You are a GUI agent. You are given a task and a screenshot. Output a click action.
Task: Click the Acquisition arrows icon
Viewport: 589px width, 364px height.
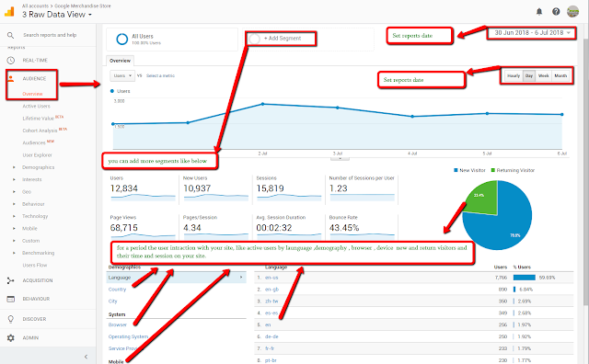[x=10, y=280]
